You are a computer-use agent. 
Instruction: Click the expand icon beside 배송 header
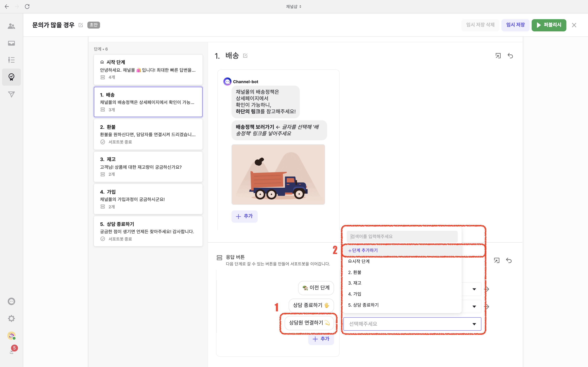[498, 56]
